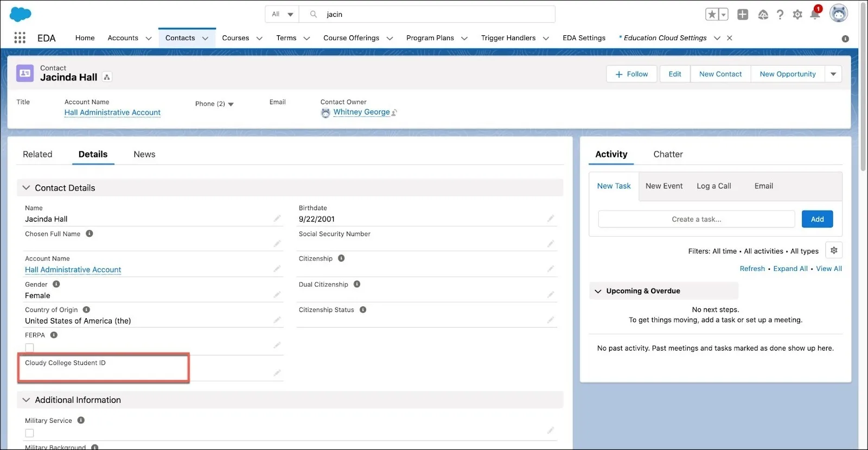Image resolution: width=868 pixels, height=450 pixels.
Task: Switch to the Related tab
Action: point(37,154)
